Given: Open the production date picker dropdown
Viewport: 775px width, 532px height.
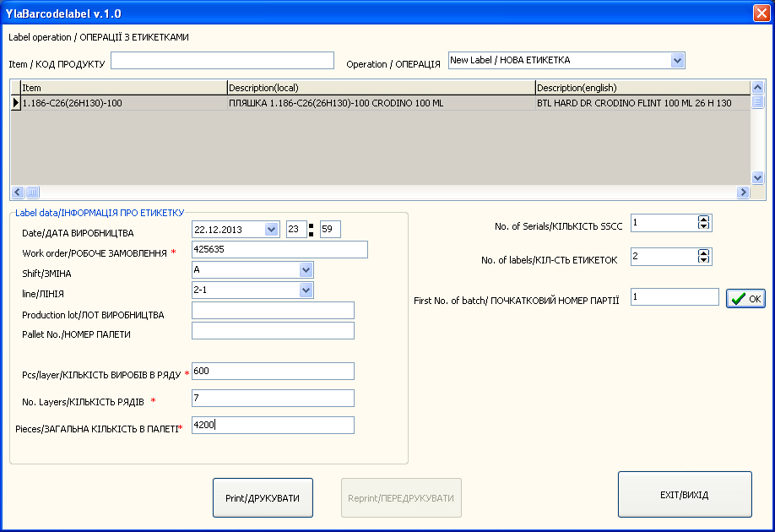Looking at the screenshot, I should (x=271, y=230).
